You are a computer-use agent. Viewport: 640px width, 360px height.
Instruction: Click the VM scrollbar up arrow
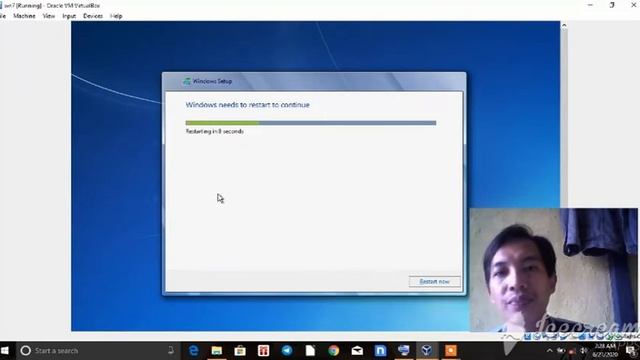[x=564, y=25]
